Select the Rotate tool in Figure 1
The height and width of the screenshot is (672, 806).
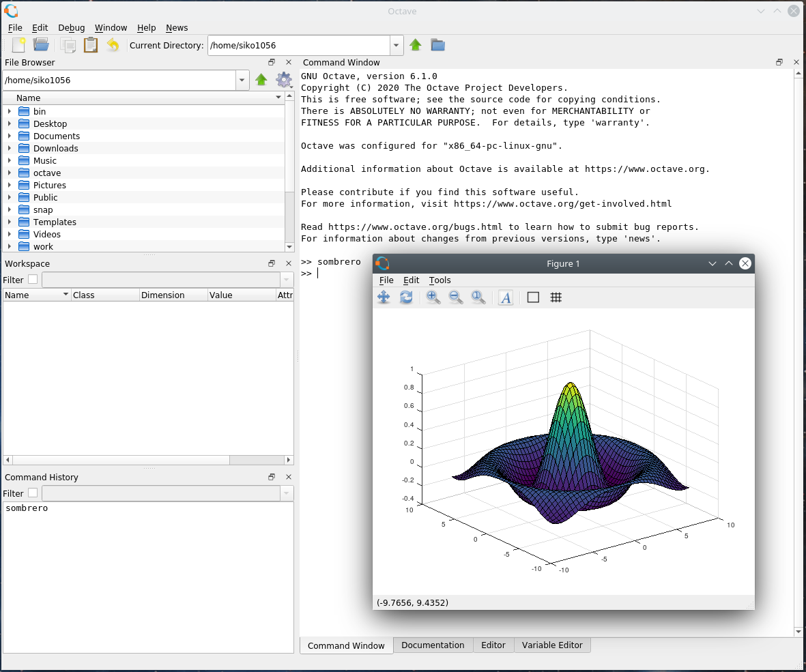tap(406, 297)
